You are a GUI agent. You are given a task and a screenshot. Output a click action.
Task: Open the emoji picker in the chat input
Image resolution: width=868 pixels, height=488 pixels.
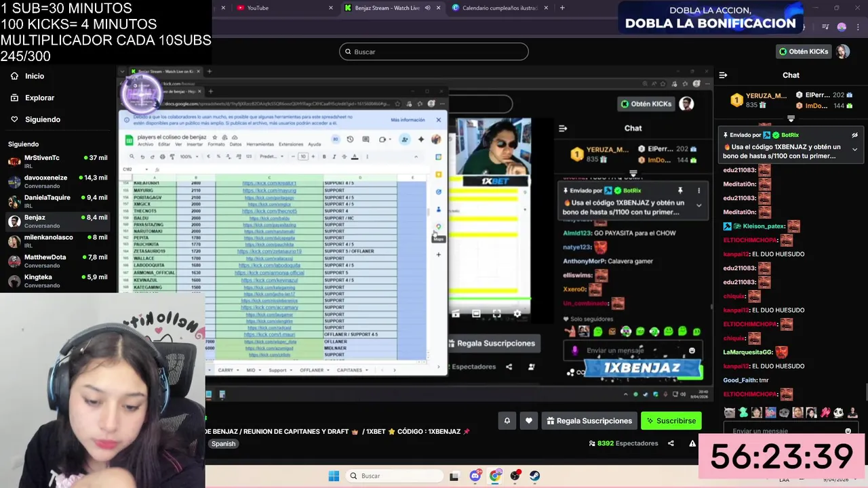[x=848, y=431]
